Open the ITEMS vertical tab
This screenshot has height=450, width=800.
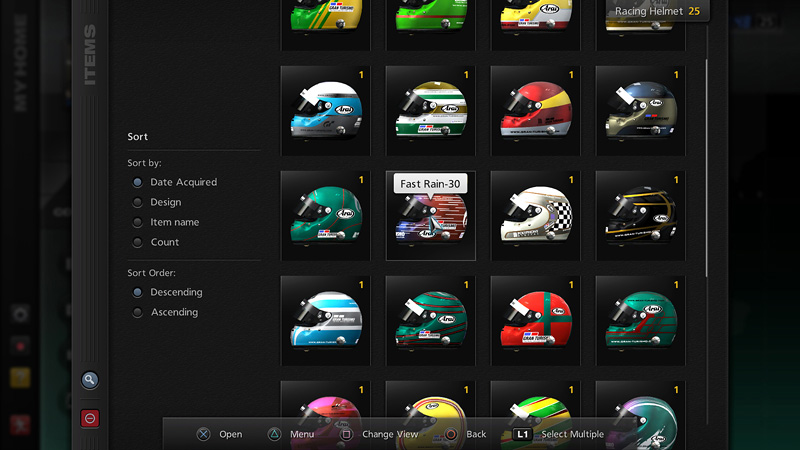[x=90, y=55]
